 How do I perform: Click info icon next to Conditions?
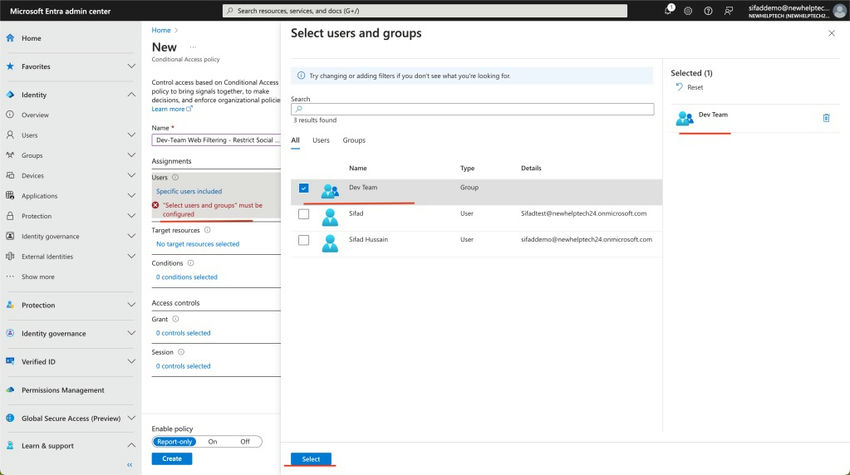coord(190,263)
